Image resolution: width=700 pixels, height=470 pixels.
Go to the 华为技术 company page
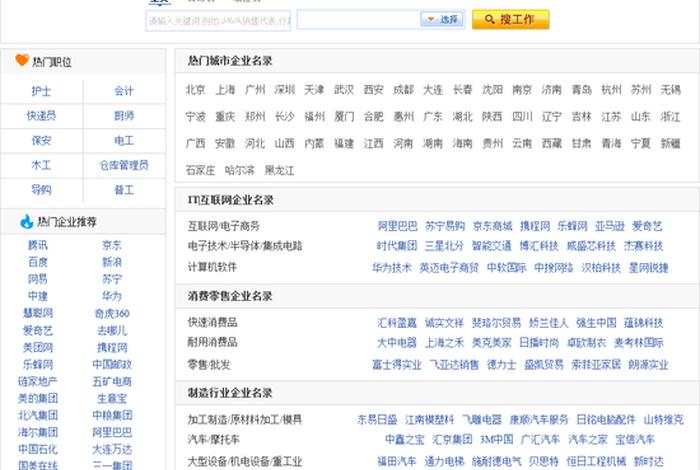(x=392, y=268)
